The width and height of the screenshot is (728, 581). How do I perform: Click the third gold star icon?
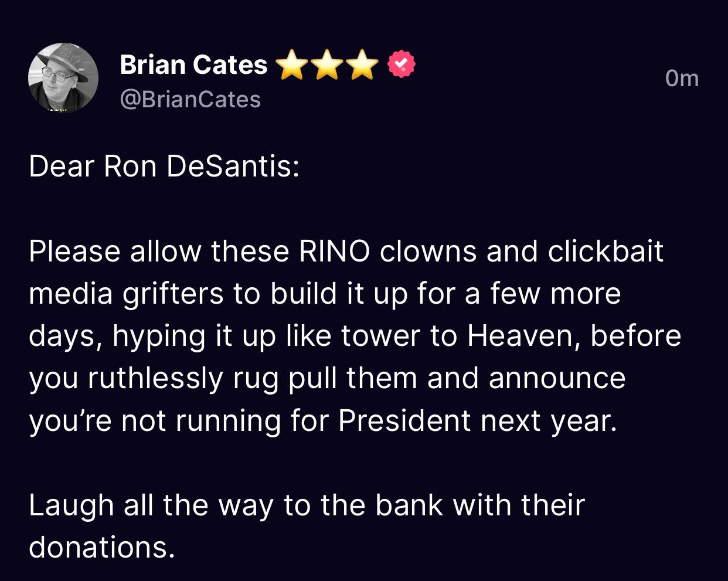pos(363,64)
